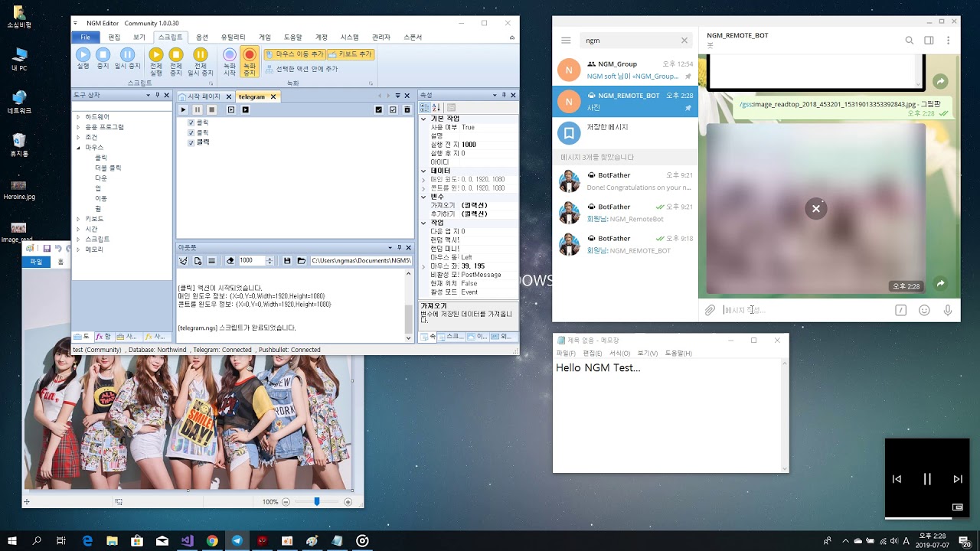Click the microphone voice message icon
980x551 pixels.
pos(948,310)
